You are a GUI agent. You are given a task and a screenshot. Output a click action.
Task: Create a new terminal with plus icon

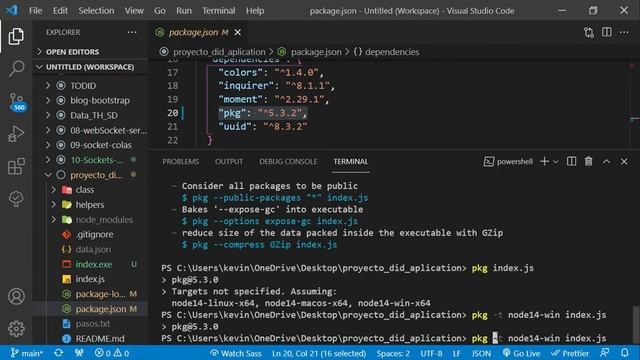(x=544, y=162)
